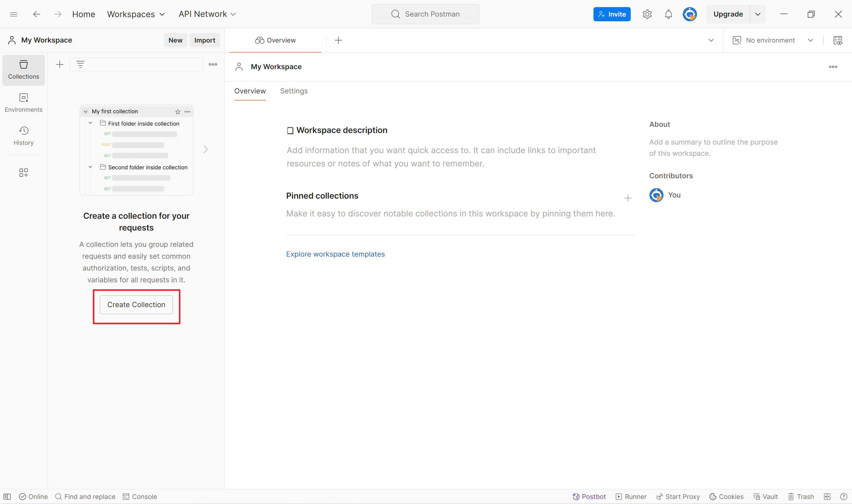Click the Search Postman field
Screen dimensions: 852x504
(x=425, y=14)
